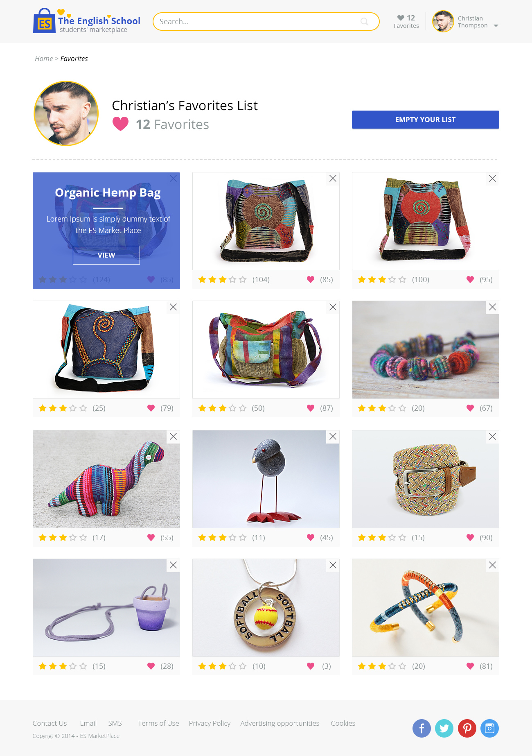Click inside the Search input field
Screen dimensions: 532x756
[x=258, y=22]
